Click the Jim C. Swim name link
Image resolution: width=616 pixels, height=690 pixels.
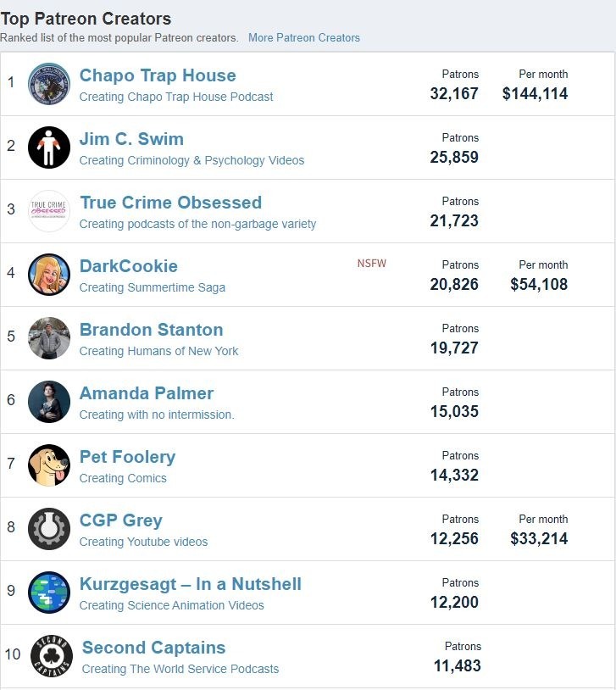[131, 139]
